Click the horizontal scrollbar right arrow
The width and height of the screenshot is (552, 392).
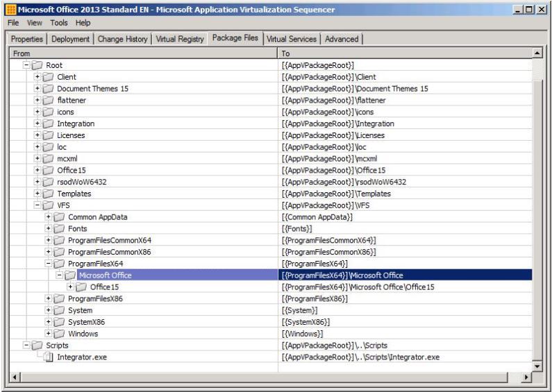[526, 377]
